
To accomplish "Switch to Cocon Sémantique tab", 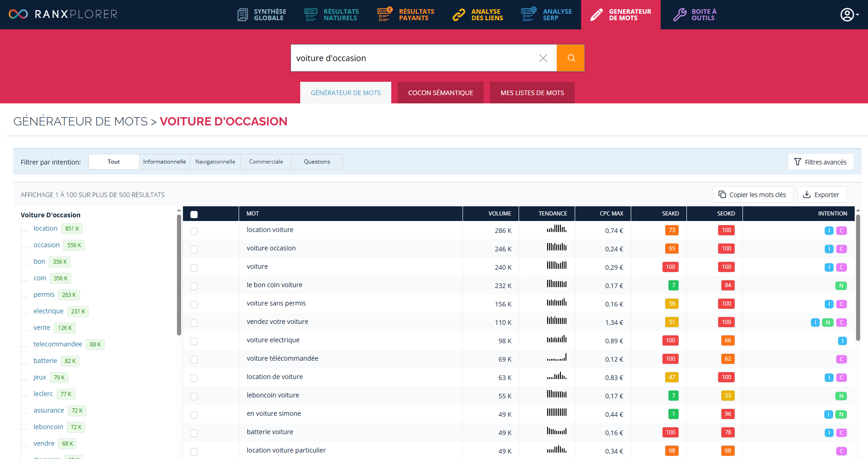I will (x=440, y=93).
